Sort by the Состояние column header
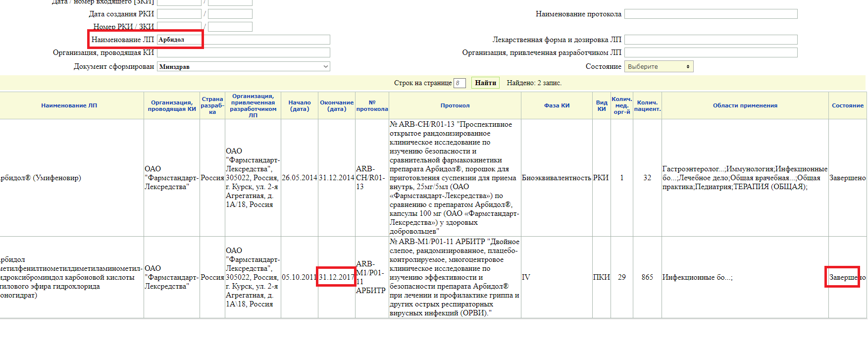This screenshot has height=352, width=868. (x=848, y=105)
